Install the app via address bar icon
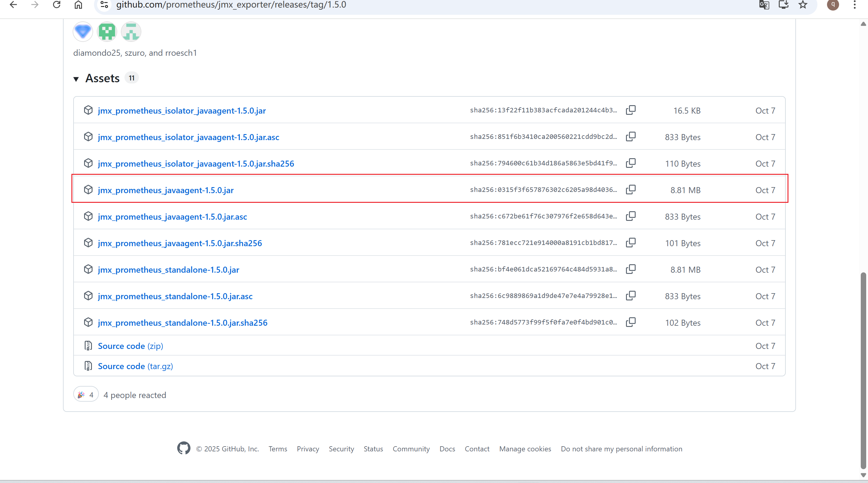Viewport: 868px width, 483px height. coord(783,5)
